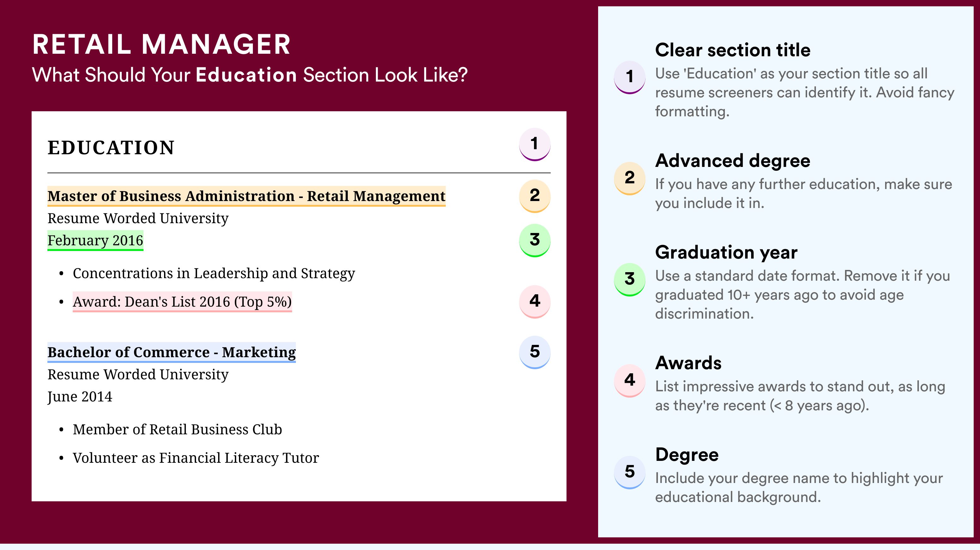Screen dimensions: 980x550
Task: Click 'Member of Retail Business Club' bullet
Action: (x=177, y=430)
